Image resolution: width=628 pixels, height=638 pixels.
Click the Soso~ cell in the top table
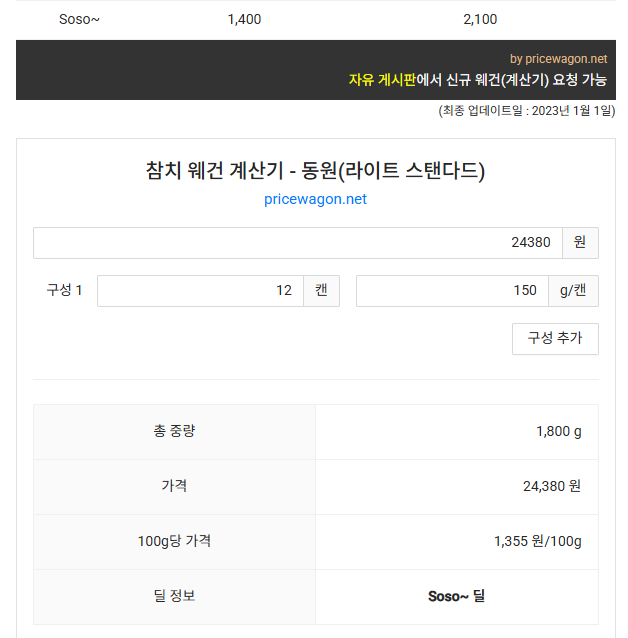[x=79, y=20]
